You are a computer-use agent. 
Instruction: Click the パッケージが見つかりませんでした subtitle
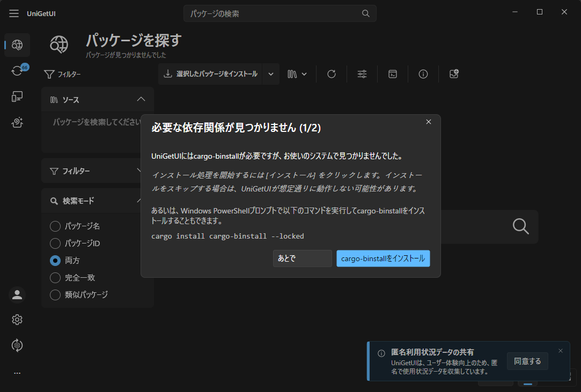pos(126,55)
